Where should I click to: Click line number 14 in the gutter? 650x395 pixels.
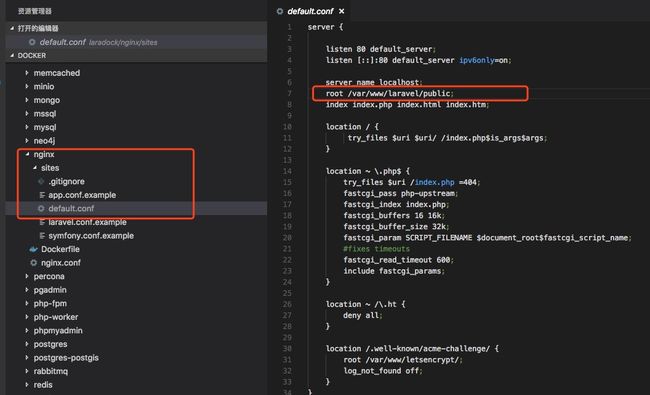point(287,171)
